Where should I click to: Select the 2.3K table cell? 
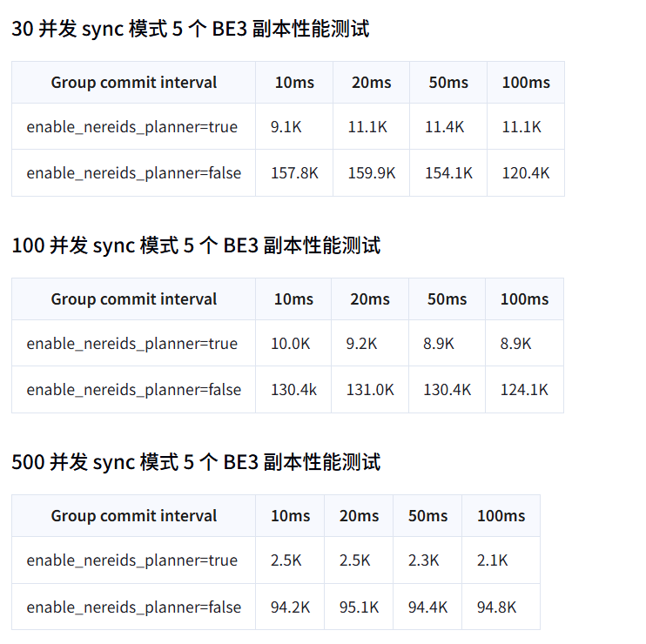click(423, 561)
